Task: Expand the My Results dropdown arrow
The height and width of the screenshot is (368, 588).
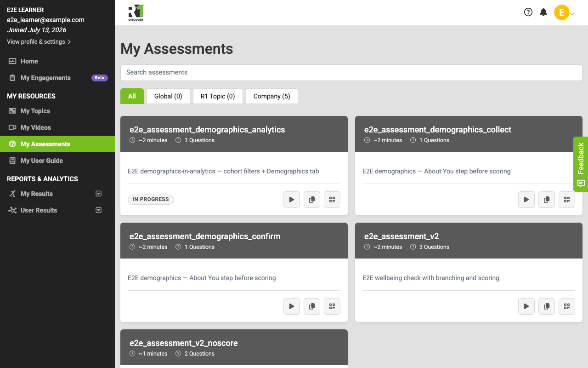Action: click(x=98, y=194)
